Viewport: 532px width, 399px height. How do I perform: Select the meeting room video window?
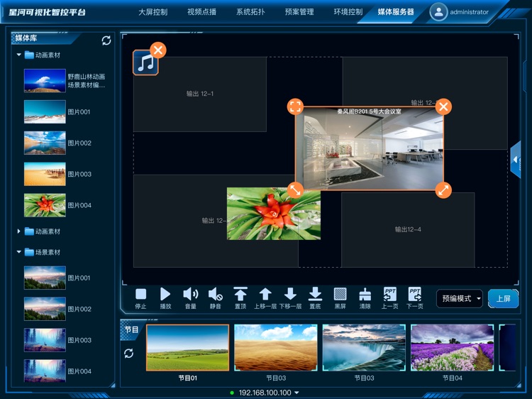point(369,148)
